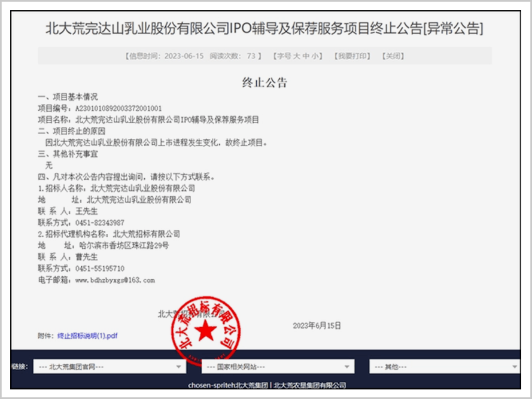
Task: Open the 终止招标说明(1).pdf attachment
Action: 87,336
